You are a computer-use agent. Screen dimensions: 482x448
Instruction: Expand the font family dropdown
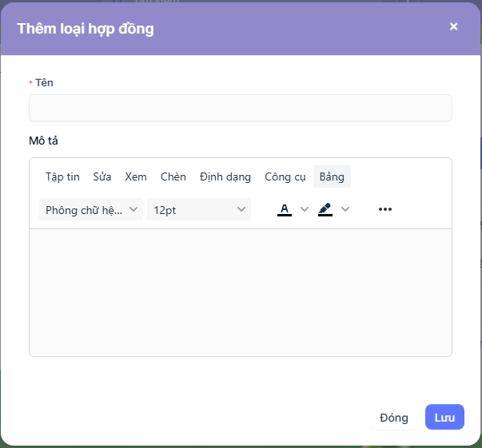tap(91, 209)
